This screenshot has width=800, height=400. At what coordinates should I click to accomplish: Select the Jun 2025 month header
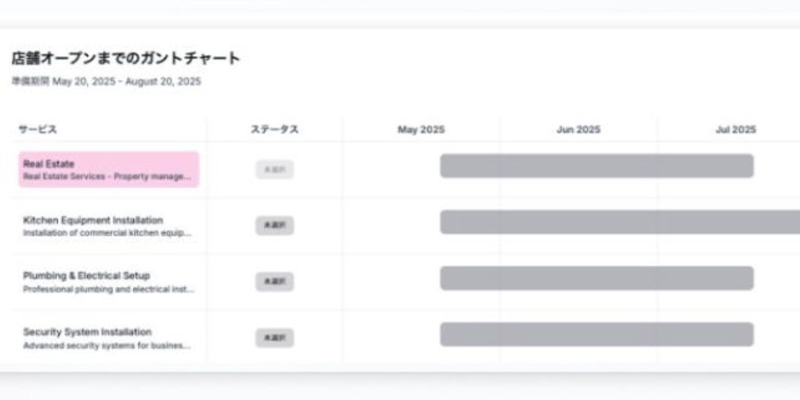click(x=578, y=129)
